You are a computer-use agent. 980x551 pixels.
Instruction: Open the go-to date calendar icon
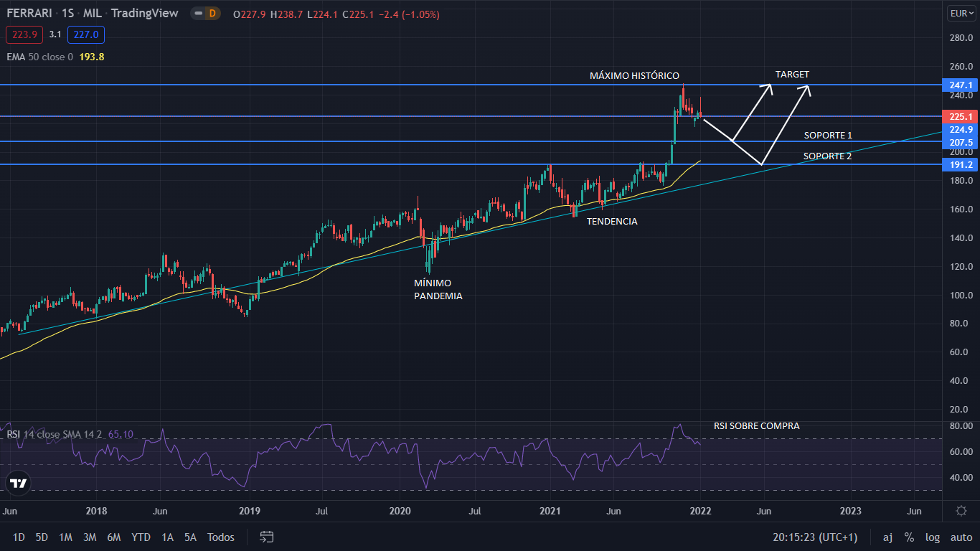pyautogui.click(x=267, y=537)
